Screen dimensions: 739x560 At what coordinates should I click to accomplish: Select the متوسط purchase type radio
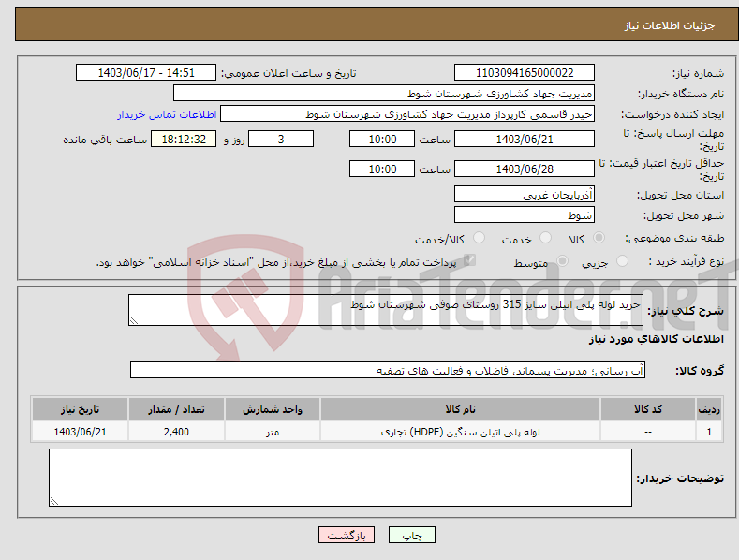(562, 260)
